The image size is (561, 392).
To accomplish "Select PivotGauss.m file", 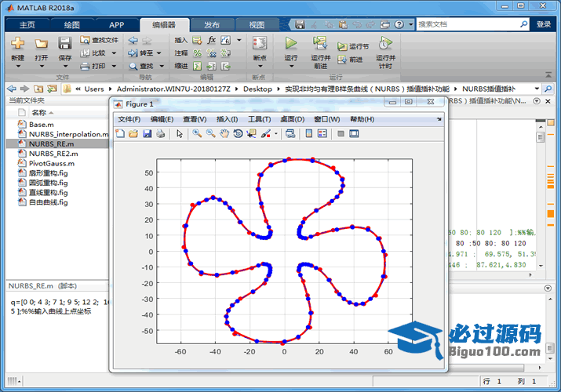I will (52, 163).
